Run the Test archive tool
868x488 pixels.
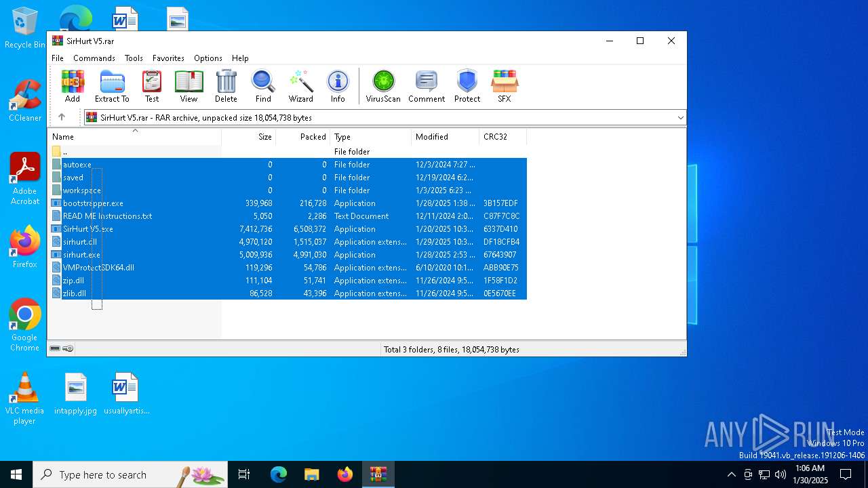point(152,86)
